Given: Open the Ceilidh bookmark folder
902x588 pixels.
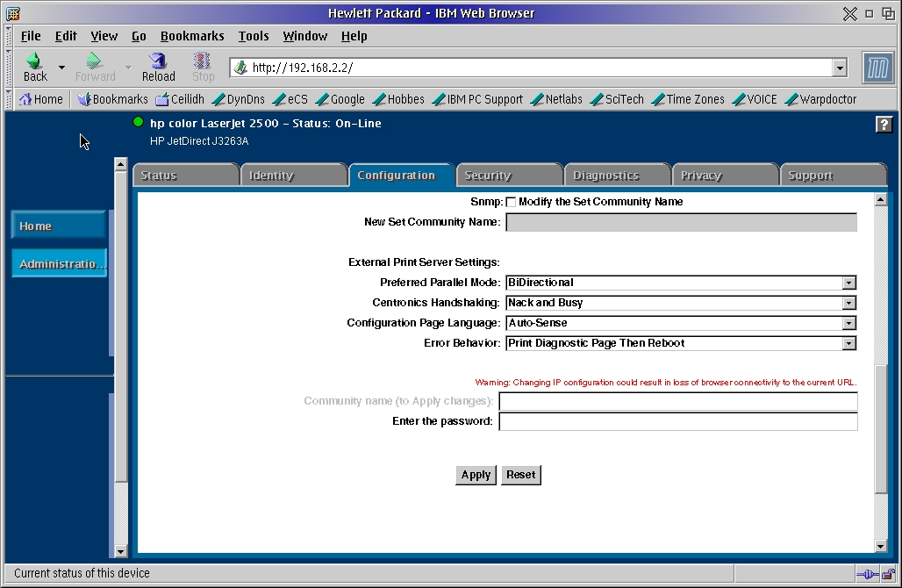Looking at the screenshot, I should pos(180,99).
